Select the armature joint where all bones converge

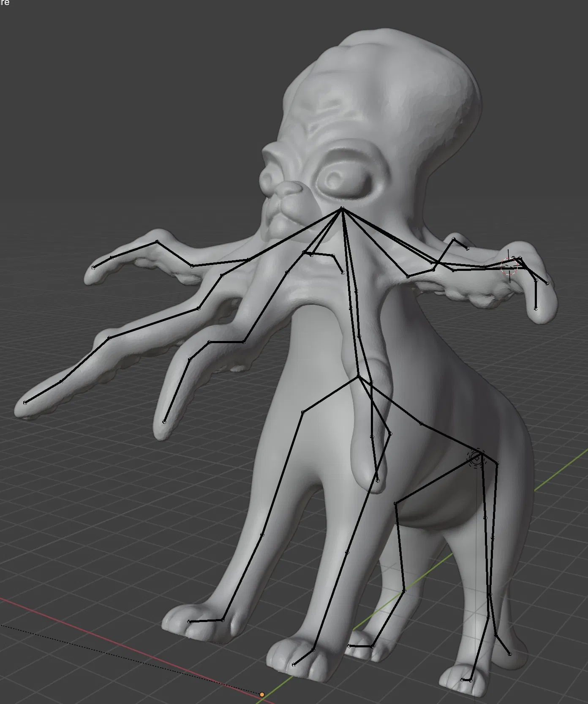click(342, 208)
